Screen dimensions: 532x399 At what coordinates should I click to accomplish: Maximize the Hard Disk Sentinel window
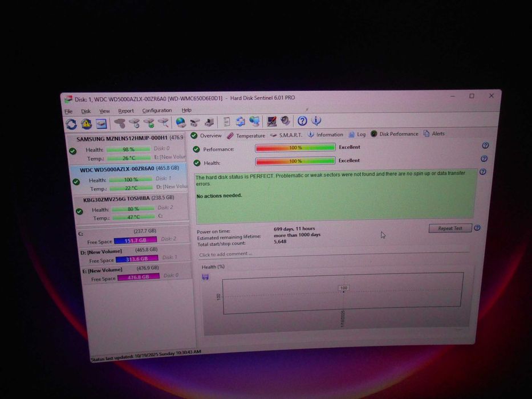472,96
